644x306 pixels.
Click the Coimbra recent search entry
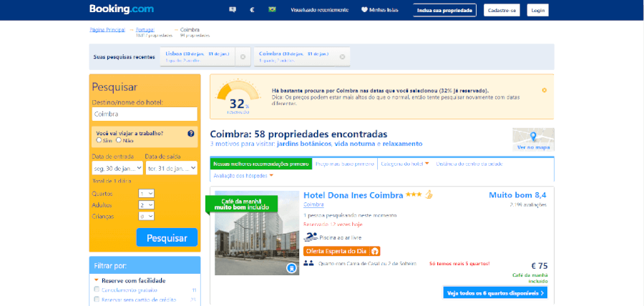pos(293,56)
